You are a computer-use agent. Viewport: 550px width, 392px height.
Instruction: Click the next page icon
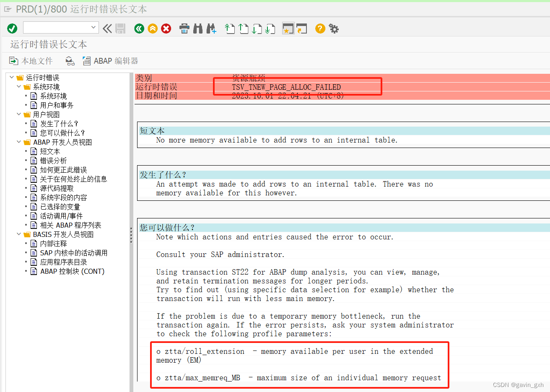[x=257, y=29]
